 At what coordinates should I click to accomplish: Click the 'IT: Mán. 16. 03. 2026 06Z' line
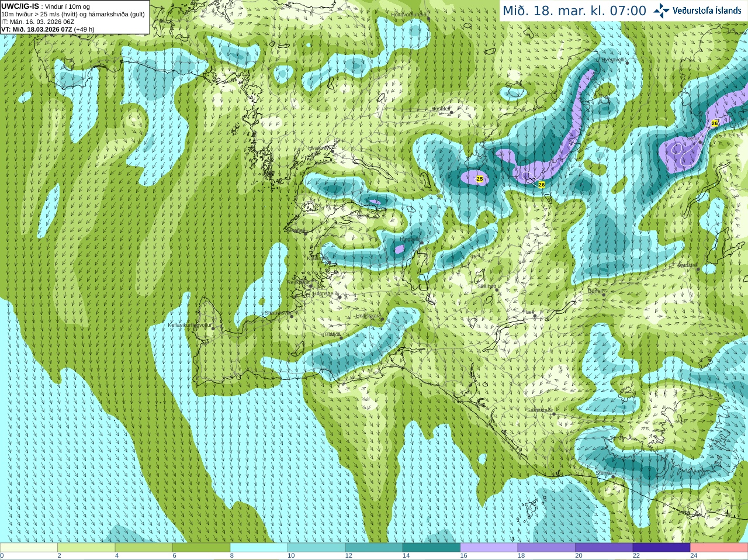(x=38, y=22)
